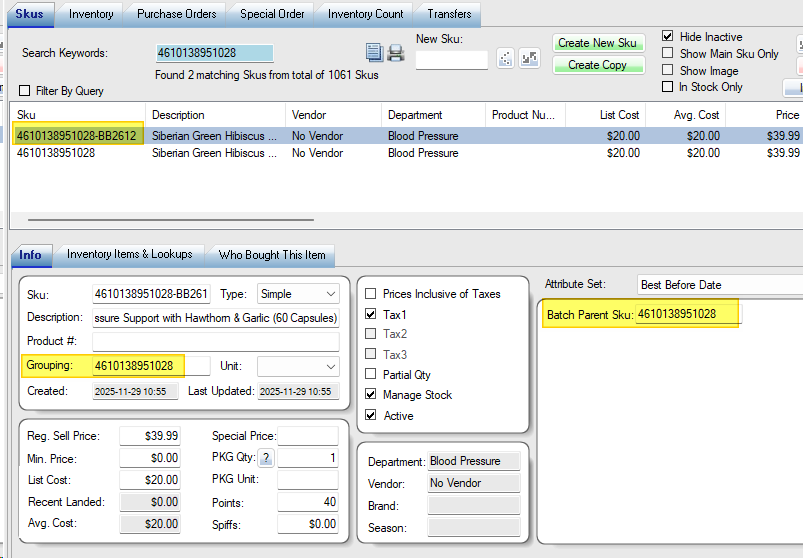803x558 pixels.
Task: Click the rightmost icon button beside New Sku
Action: pyautogui.click(x=529, y=59)
